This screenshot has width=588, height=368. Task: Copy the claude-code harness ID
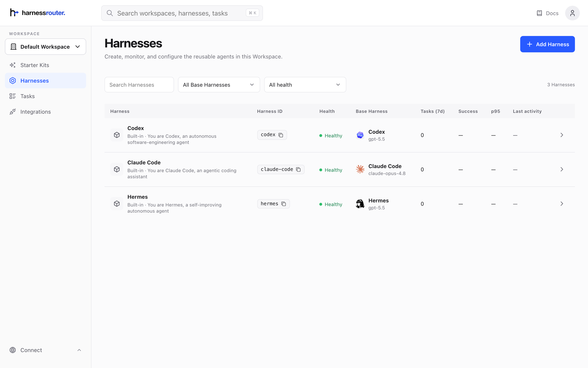click(298, 169)
